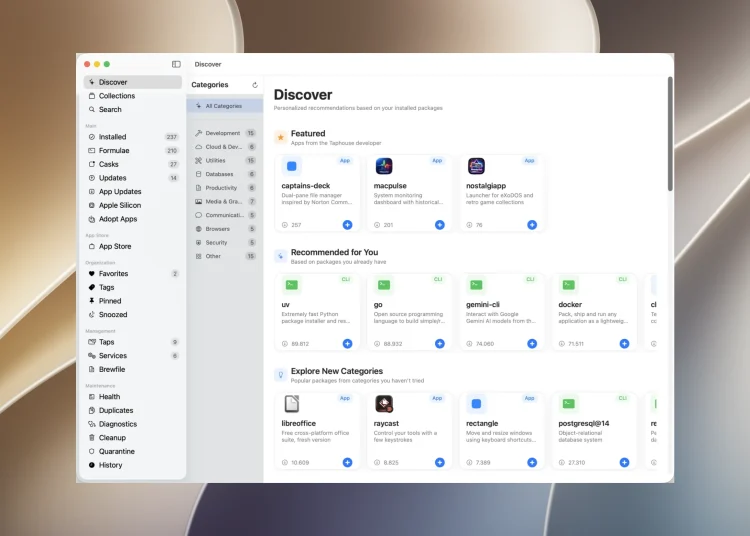Image resolution: width=750 pixels, height=536 pixels.
Task: Select All Categories filter
Action: (225, 106)
